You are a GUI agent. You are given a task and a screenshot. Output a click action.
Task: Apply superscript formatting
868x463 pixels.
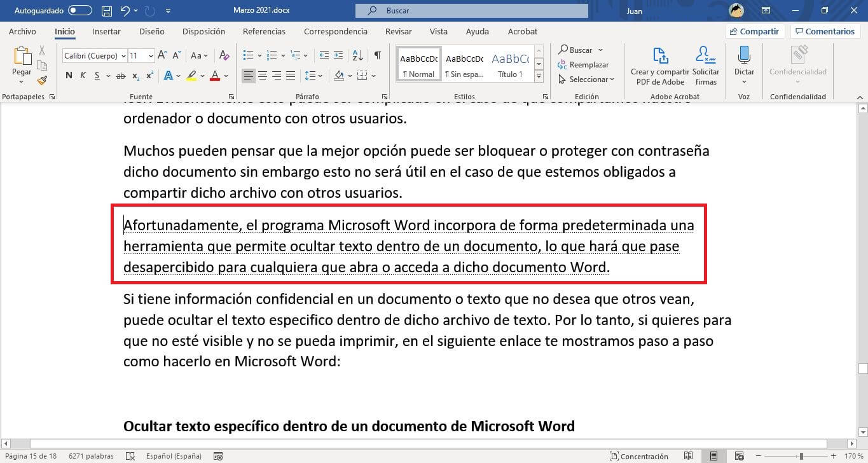click(x=150, y=76)
